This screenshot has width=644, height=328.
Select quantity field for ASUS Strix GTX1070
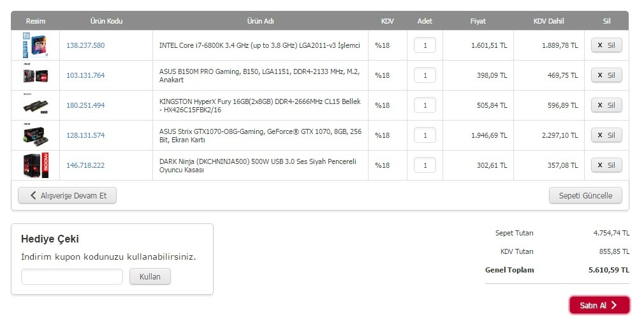click(425, 135)
